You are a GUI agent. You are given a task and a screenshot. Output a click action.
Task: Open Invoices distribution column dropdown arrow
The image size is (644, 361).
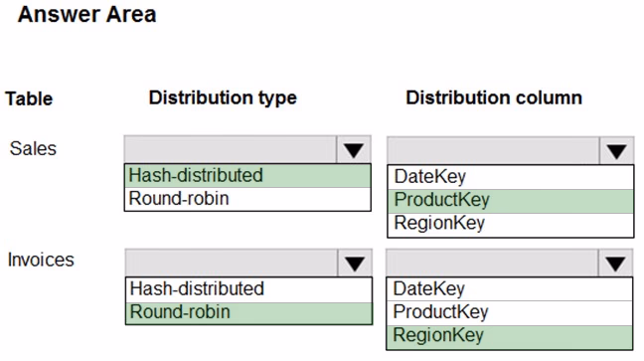(x=615, y=263)
